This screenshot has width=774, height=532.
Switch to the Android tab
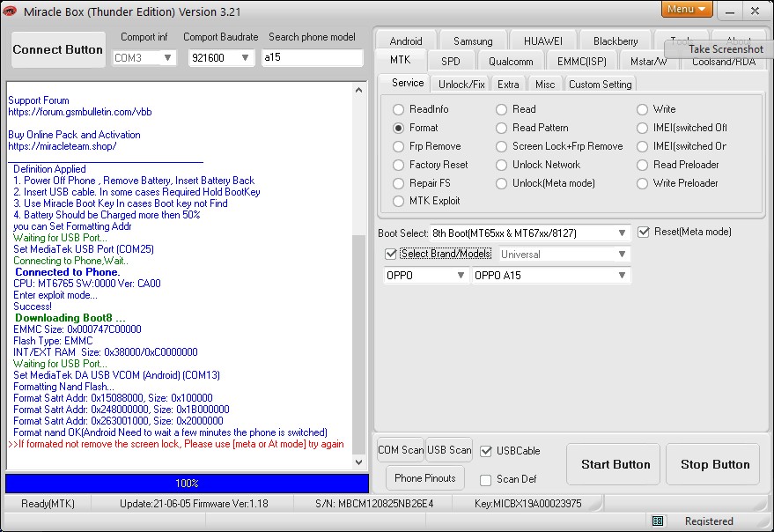(x=406, y=41)
